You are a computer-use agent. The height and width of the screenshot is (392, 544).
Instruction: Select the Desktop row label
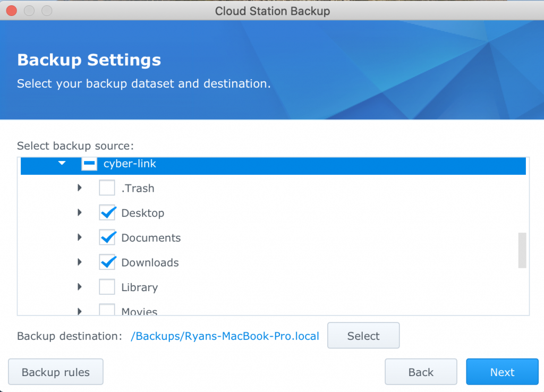tap(142, 213)
